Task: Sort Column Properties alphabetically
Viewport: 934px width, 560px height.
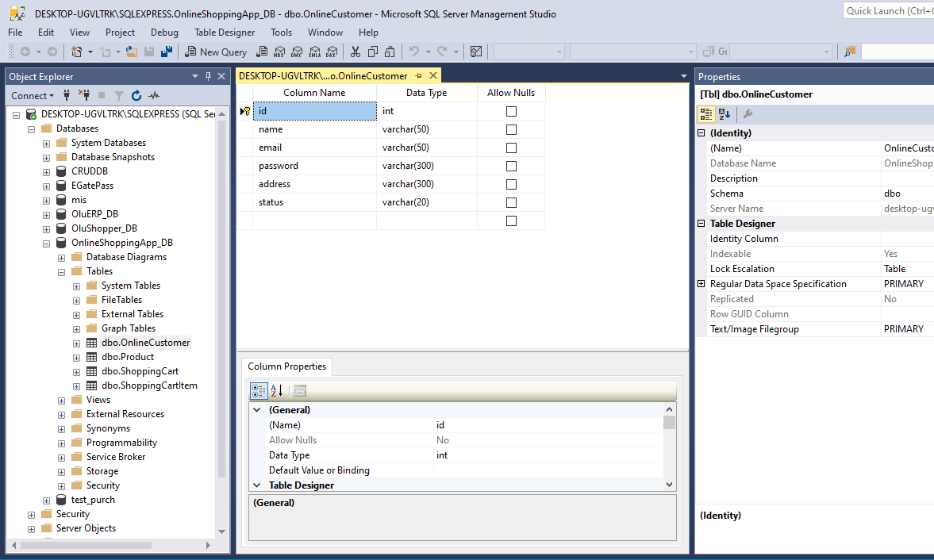Action: (276, 391)
